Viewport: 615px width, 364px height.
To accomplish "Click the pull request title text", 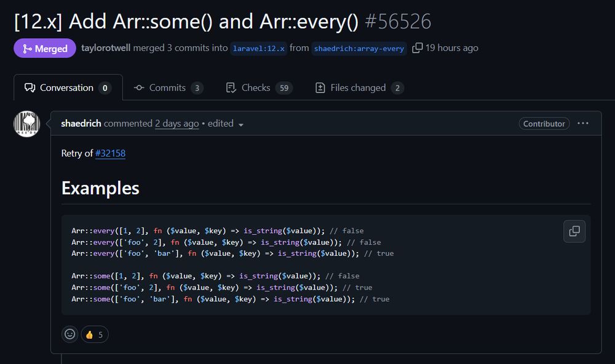I will pyautogui.click(x=186, y=21).
